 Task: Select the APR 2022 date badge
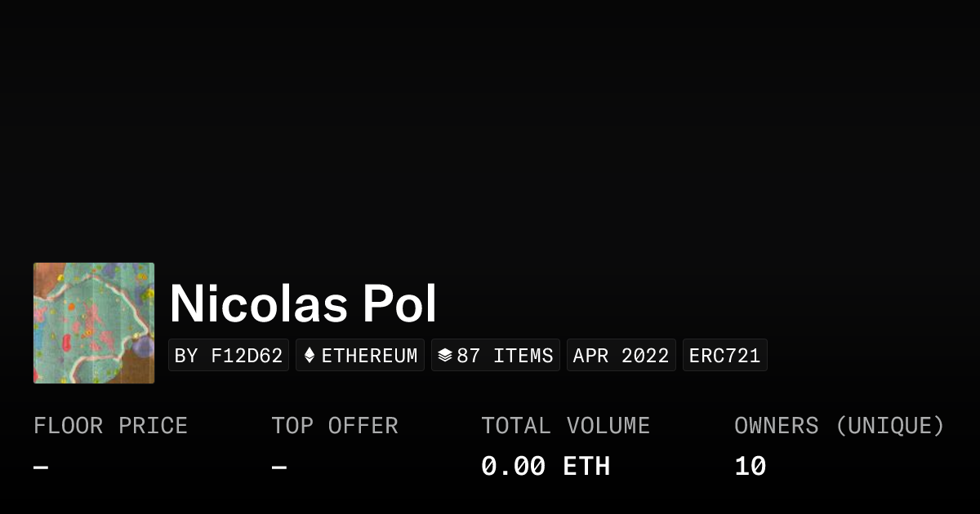pos(621,356)
